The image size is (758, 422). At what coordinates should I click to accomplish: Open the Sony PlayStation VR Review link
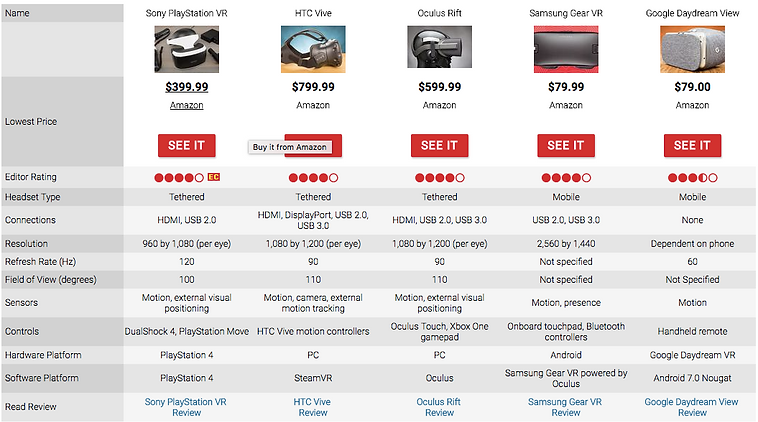point(186,407)
